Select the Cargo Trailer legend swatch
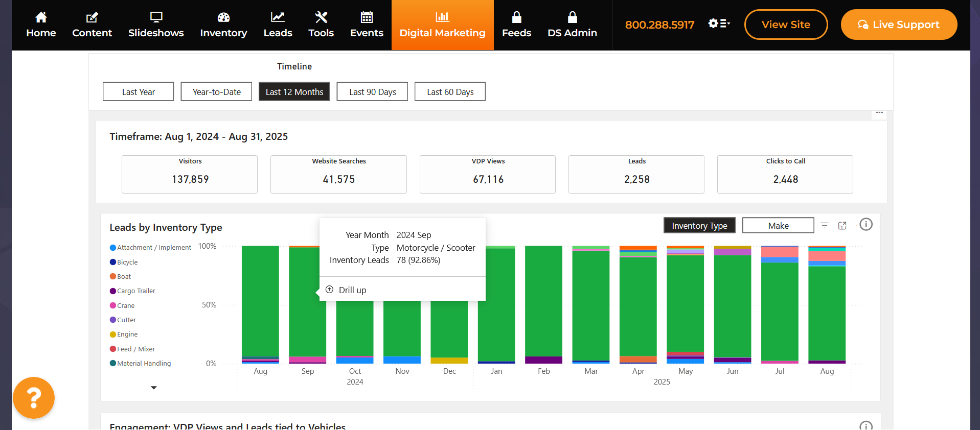 [x=113, y=291]
